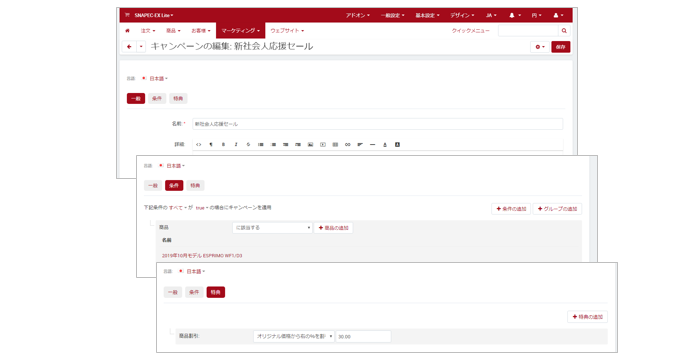Open the 円 currency dropdown
Image resolution: width=690 pixels, height=360 pixels.
[x=536, y=15]
